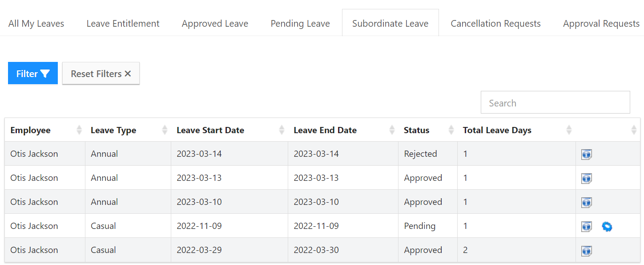
Task: Open details icon for 2022-03-29 leave
Action: point(586,251)
